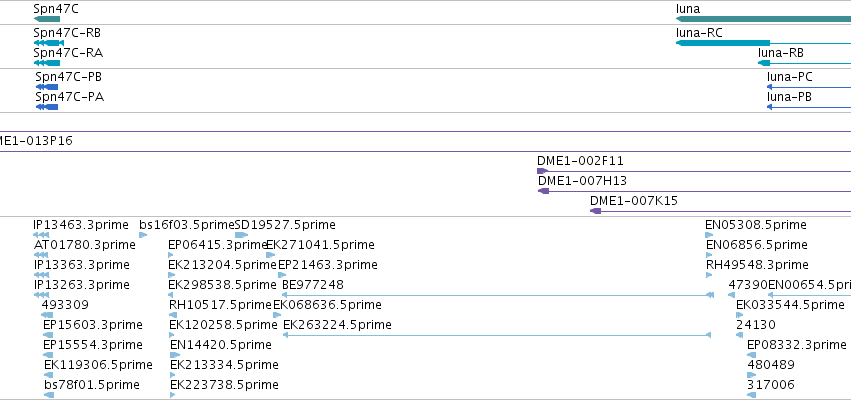Click the Spn47C-RB transcript feature
The height and width of the screenshot is (400, 851).
coord(49,43)
